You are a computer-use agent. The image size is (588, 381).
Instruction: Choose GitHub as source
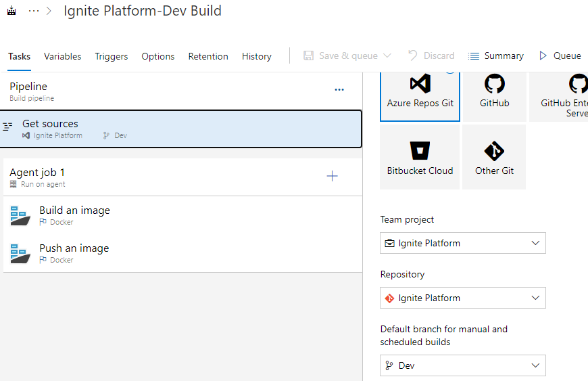click(x=495, y=97)
